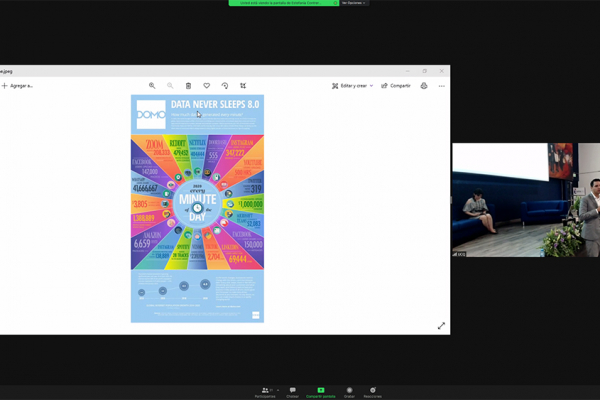Open 'Ver Opciones' dropdown at the top
This screenshot has height=400, width=600.
click(x=354, y=3)
